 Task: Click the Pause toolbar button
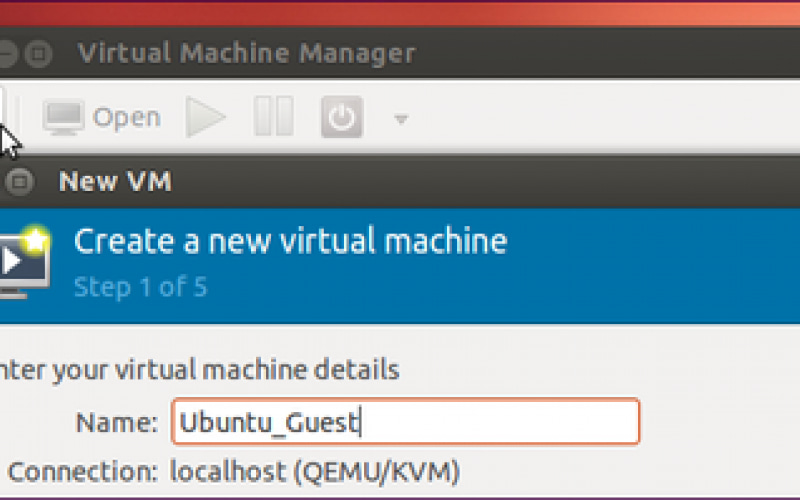(274, 116)
